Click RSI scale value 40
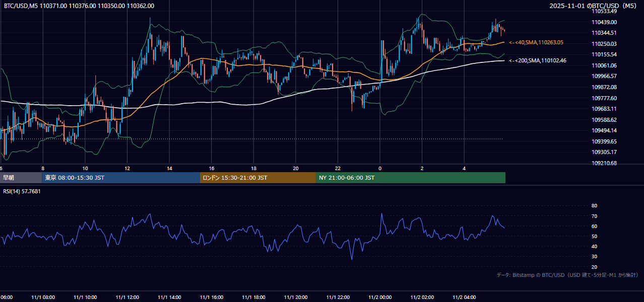Screen dimensions: 644x302 594,246
